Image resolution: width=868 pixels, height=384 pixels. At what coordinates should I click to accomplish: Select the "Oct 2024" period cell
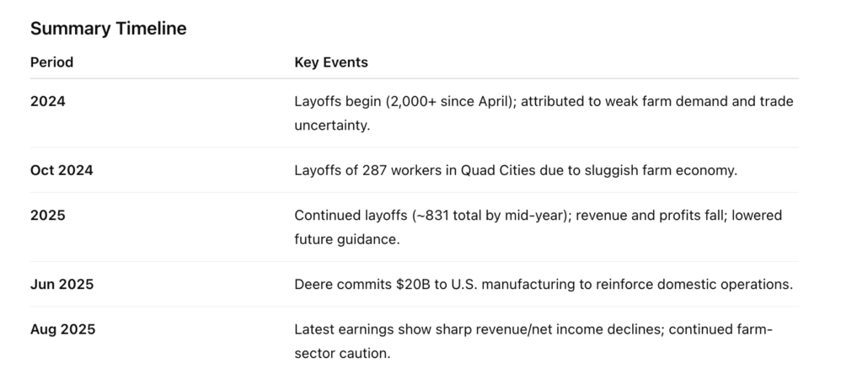(62, 170)
